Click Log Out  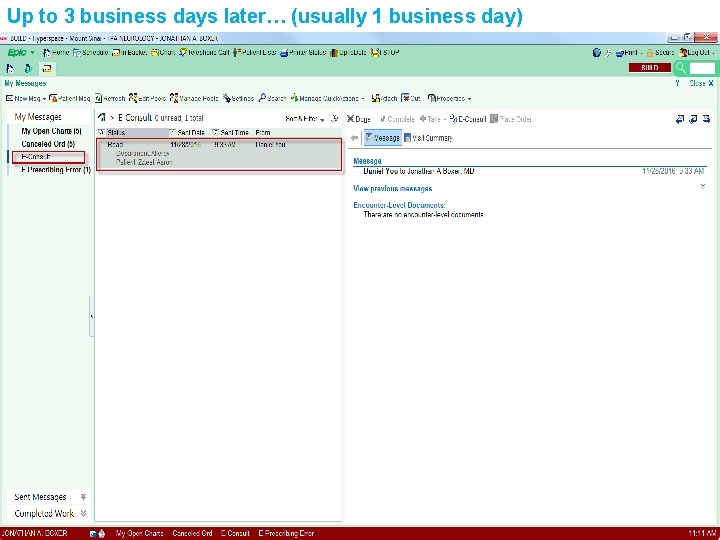[x=696, y=53]
